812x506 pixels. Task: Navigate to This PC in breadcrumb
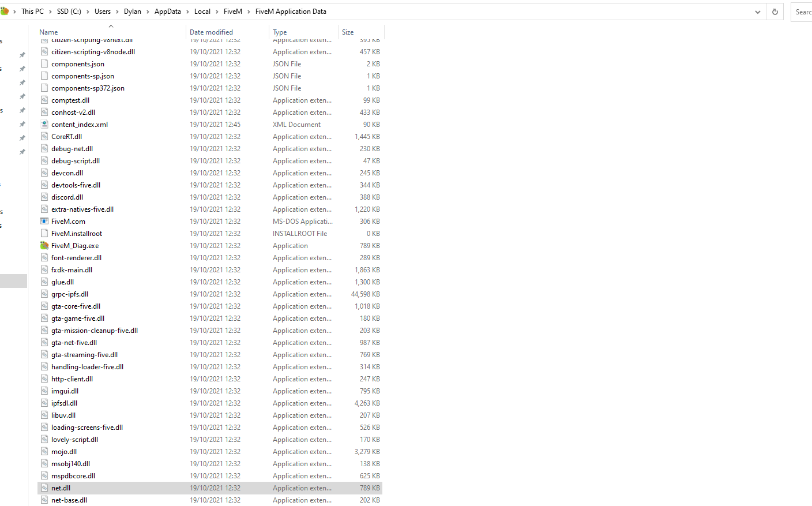click(x=32, y=12)
